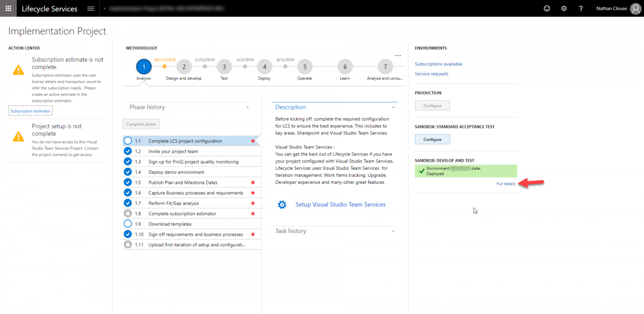Open Full details link for environment
Screen dimensions: 644x314
506,184
